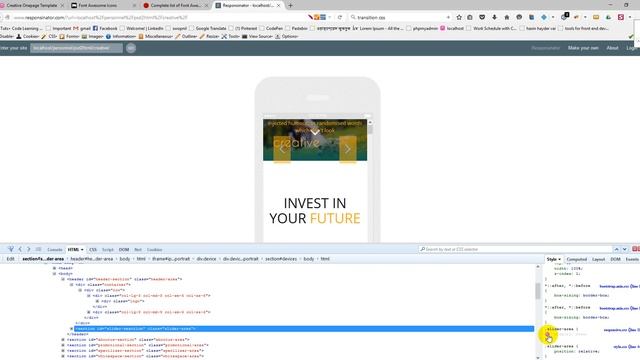Click the Edit button in Firebug HTML panel
Viewport: 640px width, 360px height.
pyautogui.click(x=10, y=259)
